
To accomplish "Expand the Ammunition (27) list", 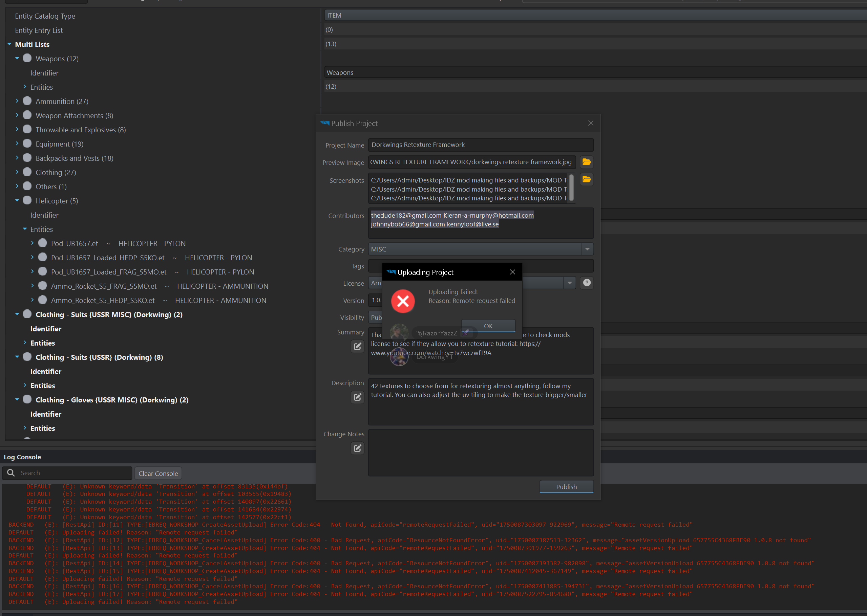I will pyautogui.click(x=17, y=101).
